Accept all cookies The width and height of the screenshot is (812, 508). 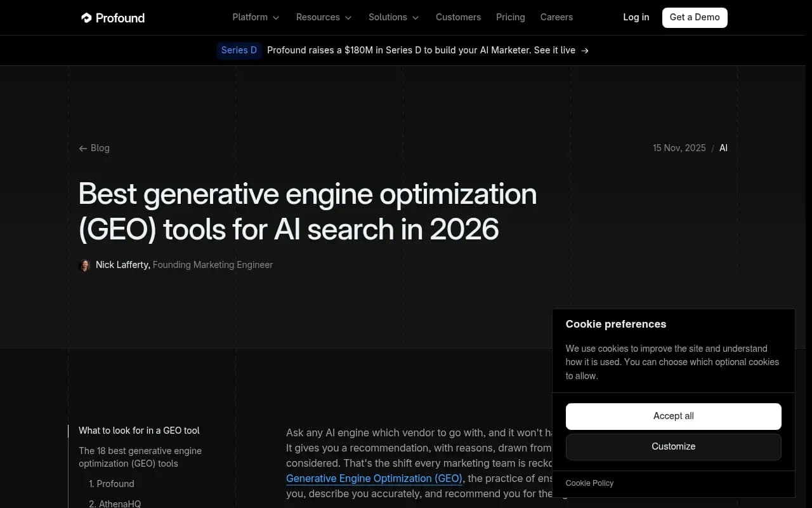pos(674,417)
